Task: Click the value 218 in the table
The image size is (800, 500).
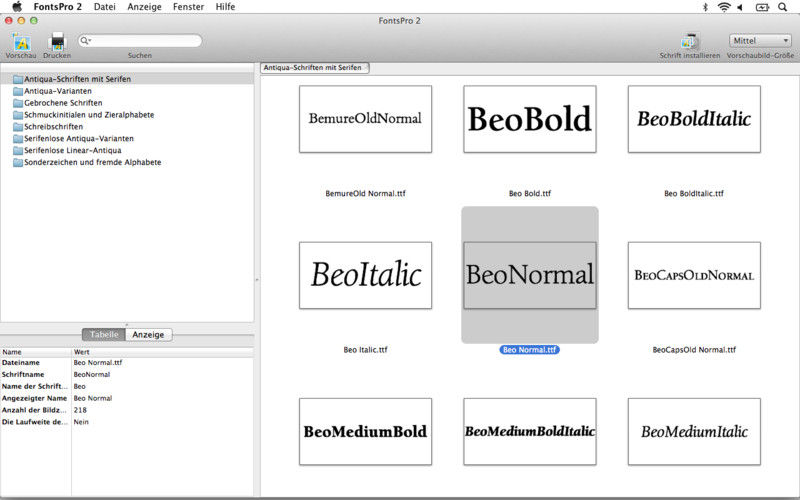Action: (x=80, y=410)
